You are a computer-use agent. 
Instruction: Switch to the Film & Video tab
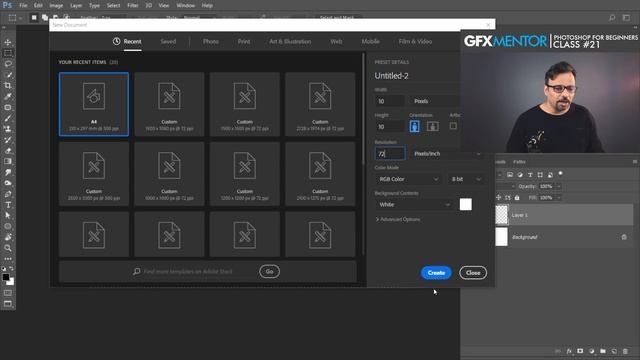415,42
